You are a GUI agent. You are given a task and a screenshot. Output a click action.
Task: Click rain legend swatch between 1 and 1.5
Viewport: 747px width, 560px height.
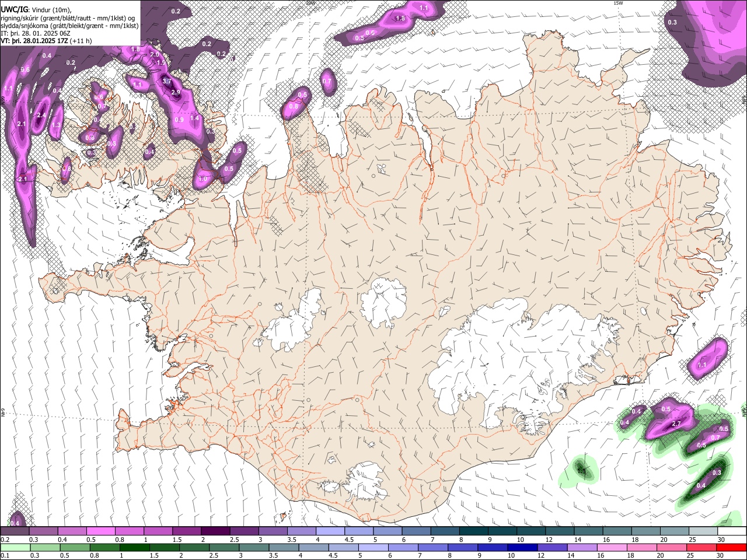point(135,547)
